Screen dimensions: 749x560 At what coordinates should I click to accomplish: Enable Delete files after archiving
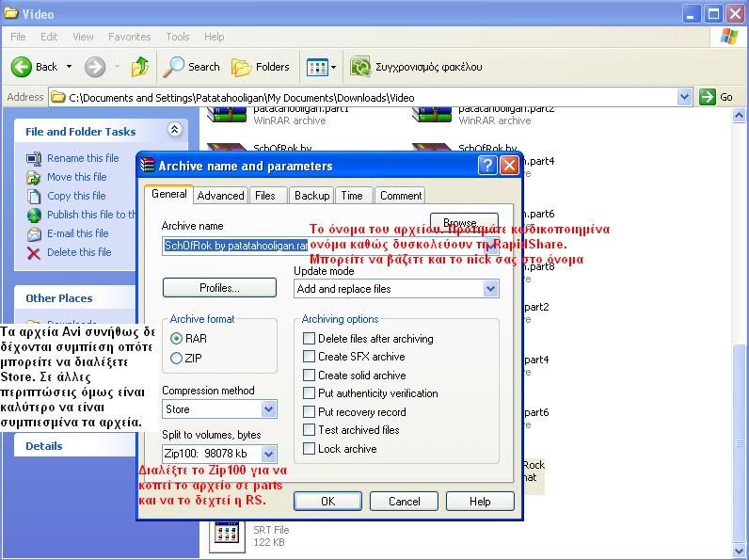coord(309,338)
